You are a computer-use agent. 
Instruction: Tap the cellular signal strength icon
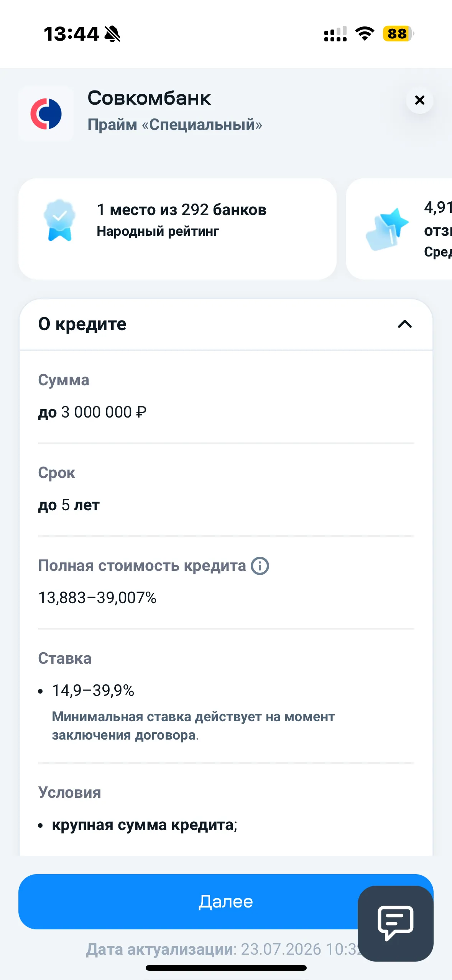tap(335, 34)
